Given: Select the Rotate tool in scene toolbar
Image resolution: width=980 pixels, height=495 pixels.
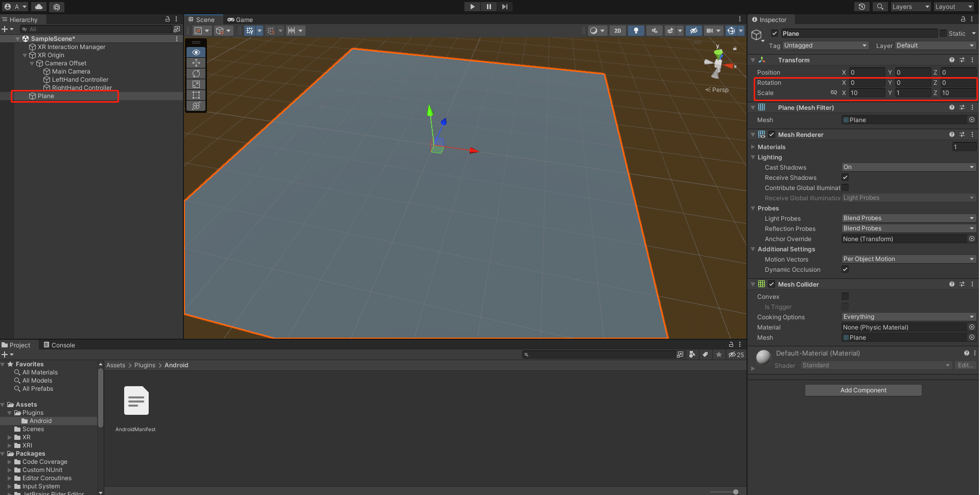Looking at the screenshot, I should [x=196, y=74].
